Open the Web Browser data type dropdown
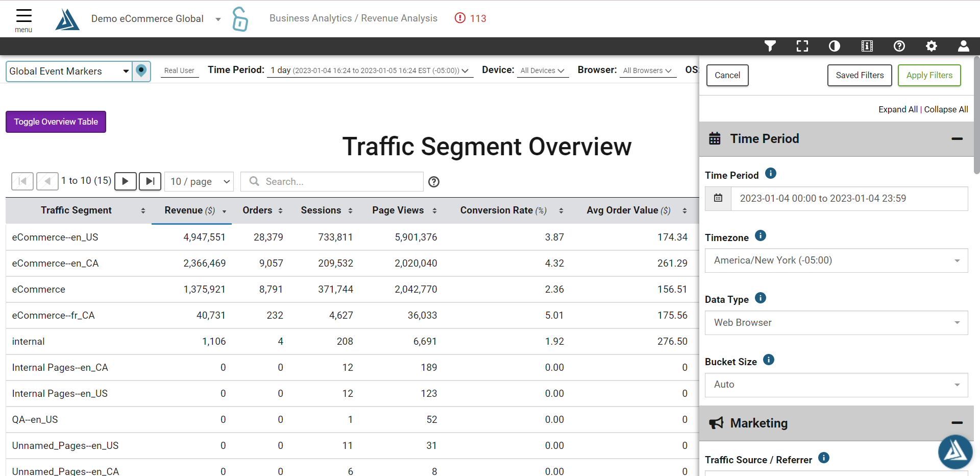The image size is (980, 476). [x=836, y=323]
